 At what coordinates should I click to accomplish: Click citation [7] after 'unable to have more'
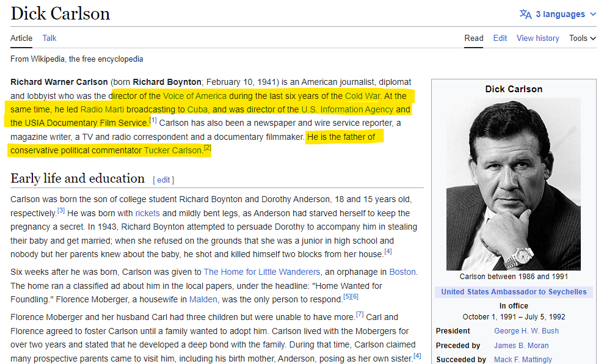[360, 314]
